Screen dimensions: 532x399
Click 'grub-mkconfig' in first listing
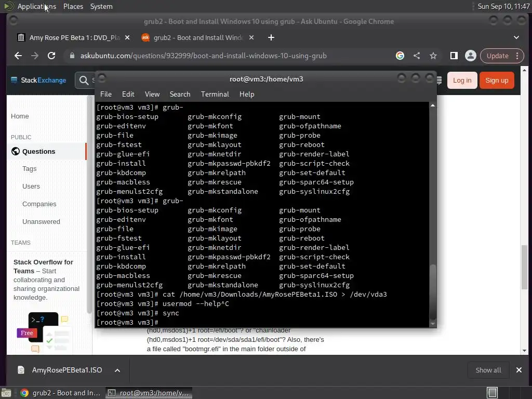point(215,117)
